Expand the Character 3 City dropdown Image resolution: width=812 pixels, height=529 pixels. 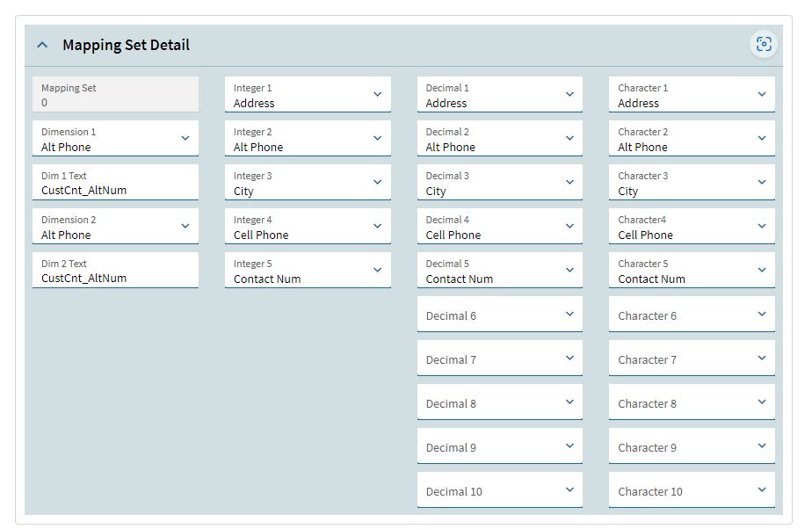point(692,182)
